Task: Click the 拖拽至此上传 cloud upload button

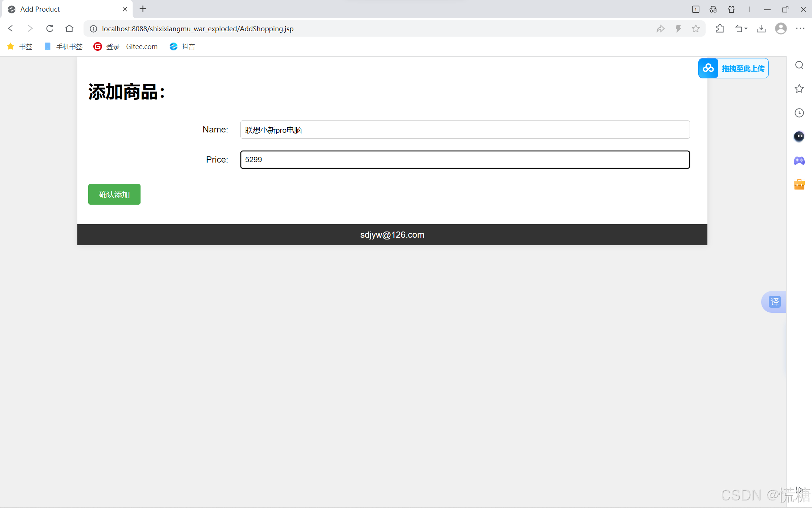Action: 733,68
